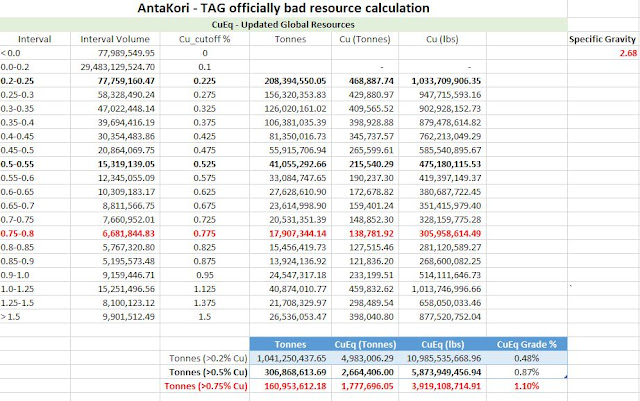The width and height of the screenshot is (640, 401).
Task: Select the interval '0.3-0.35'
Action: (x=17, y=109)
